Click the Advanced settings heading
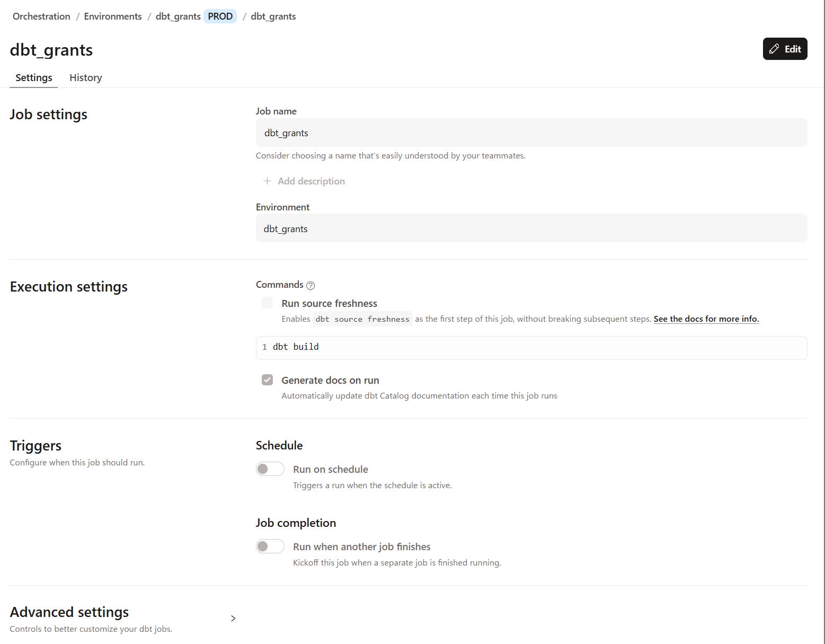The image size is (825, 644). (x=69, y=612)
